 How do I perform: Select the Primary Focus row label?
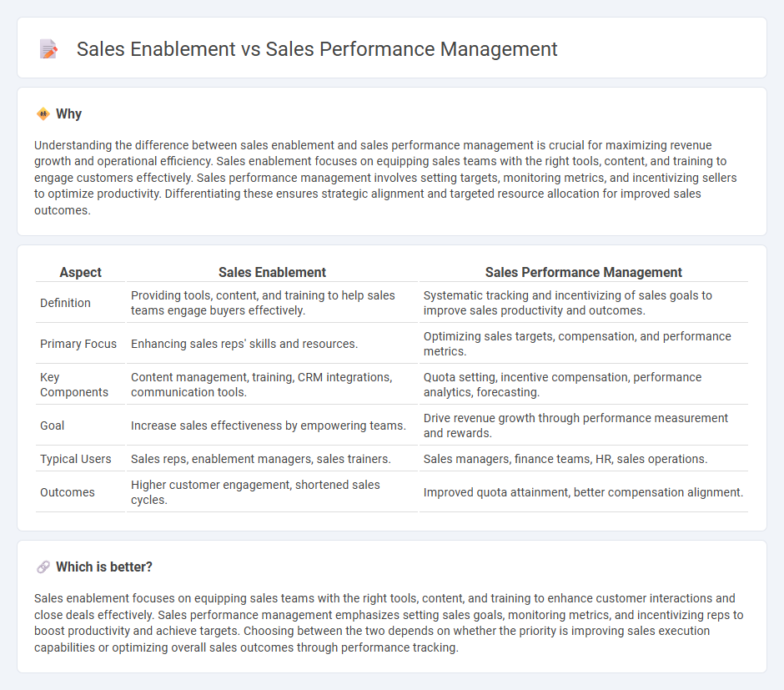[78, 344]
